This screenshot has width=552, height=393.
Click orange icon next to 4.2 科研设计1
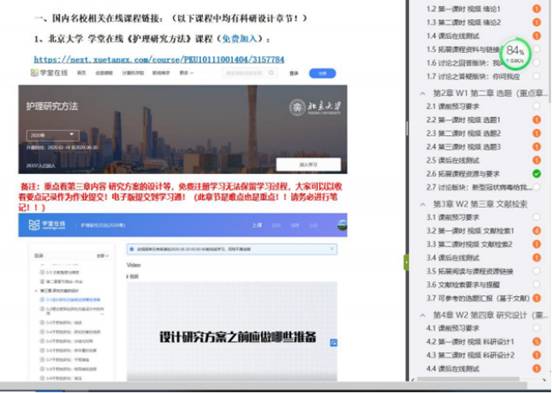coord(537,342)
